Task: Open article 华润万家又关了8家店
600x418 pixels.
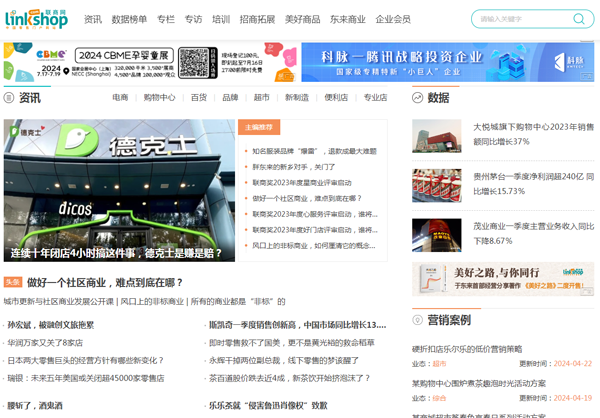Action: pos(45,343)
